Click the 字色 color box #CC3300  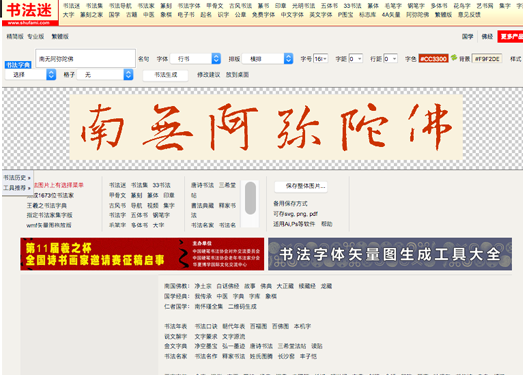click(433, 59)
